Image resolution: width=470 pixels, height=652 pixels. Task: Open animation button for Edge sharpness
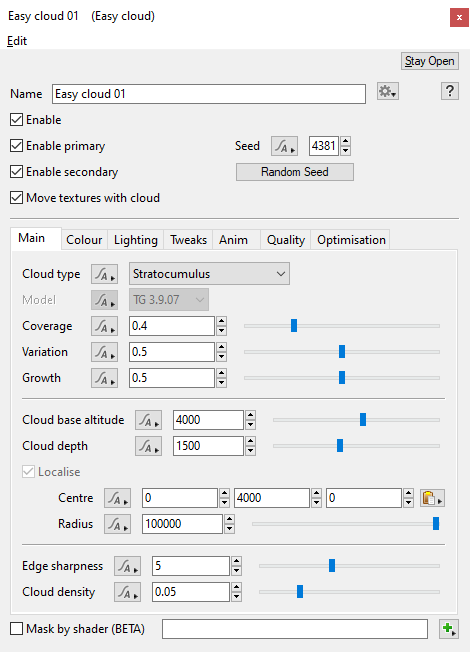[x=128, y=566]
